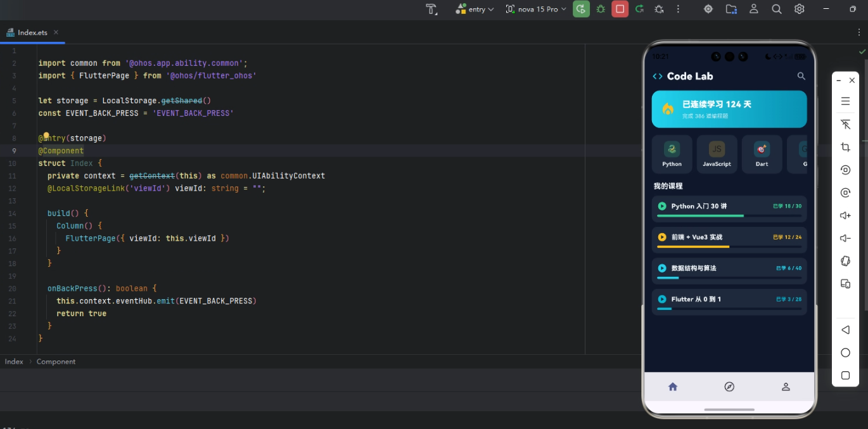The width and height of the screenshot is (868, 429).
Task: Switch to the compass Explore tab
Action: pos(729,387)
